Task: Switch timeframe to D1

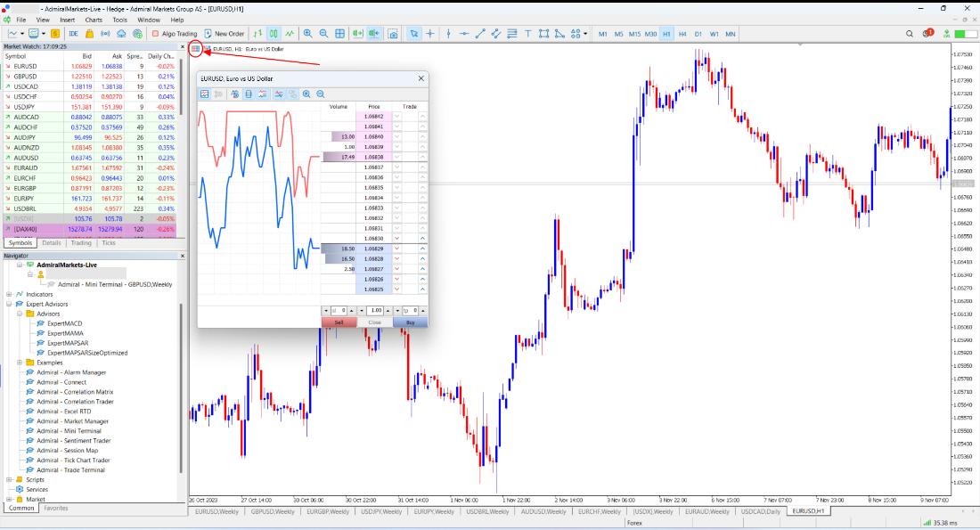Action: pos(698,34)
